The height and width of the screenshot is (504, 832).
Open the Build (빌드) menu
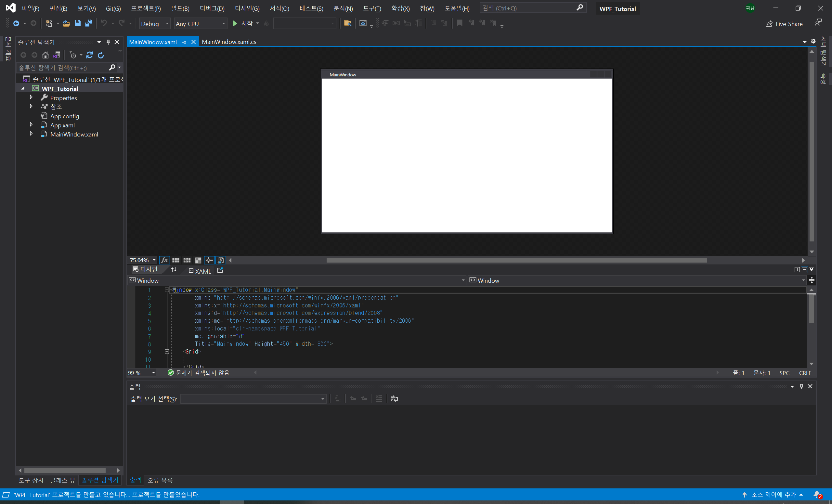(180, 8)
